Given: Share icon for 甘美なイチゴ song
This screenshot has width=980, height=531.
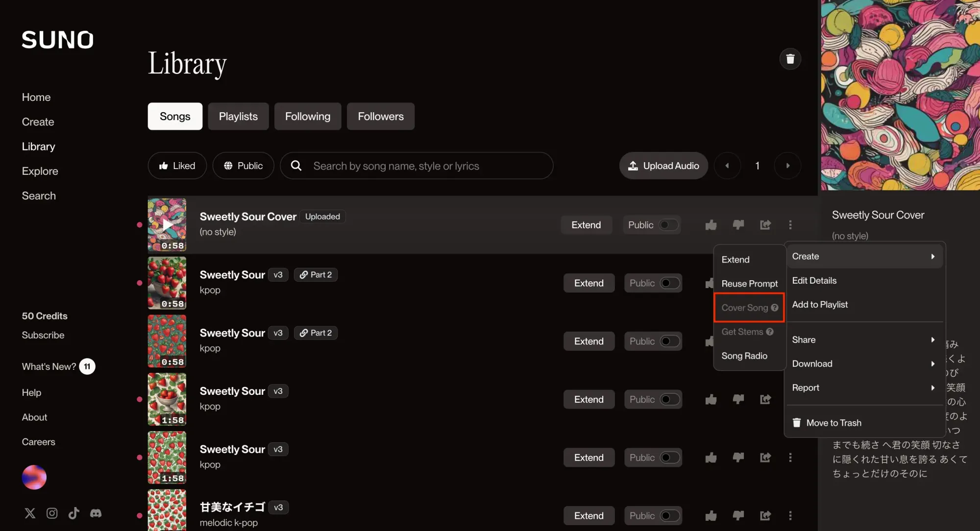Looking at the screenshot, I should (765, 515).
